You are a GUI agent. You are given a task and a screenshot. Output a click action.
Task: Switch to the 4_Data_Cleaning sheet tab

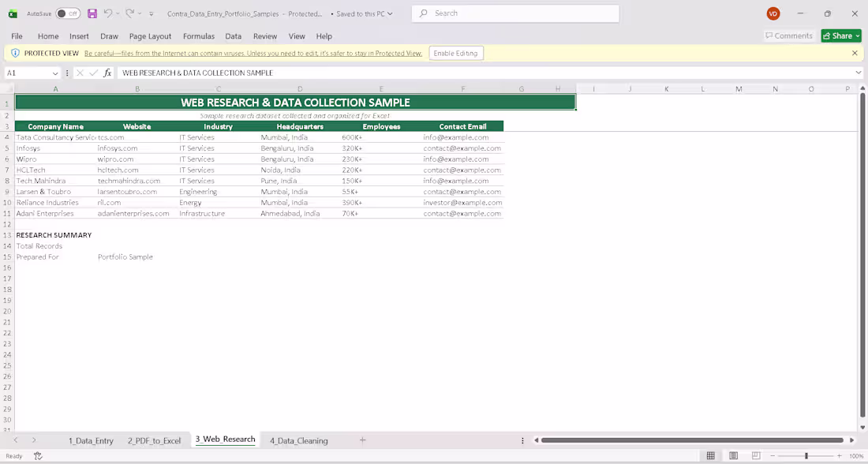pyautogui.click(x=299, y=441)
